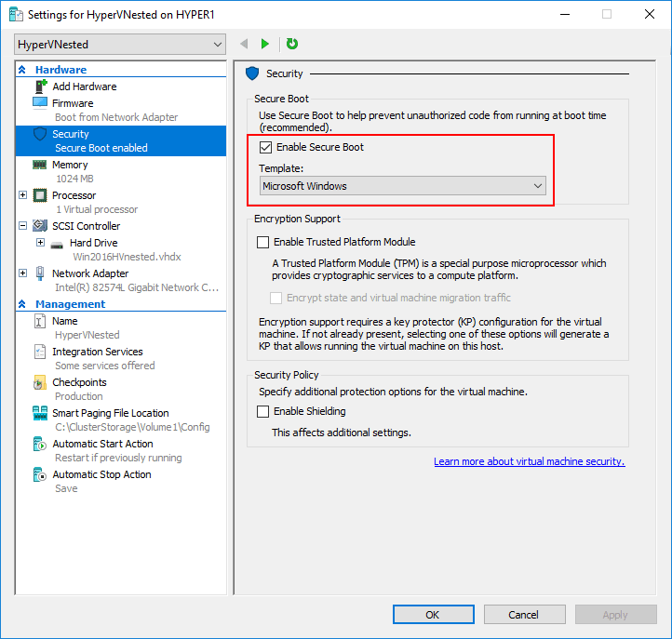
Task: Open Learn more about virtual machine security link
Action: [x=530, y=461]
